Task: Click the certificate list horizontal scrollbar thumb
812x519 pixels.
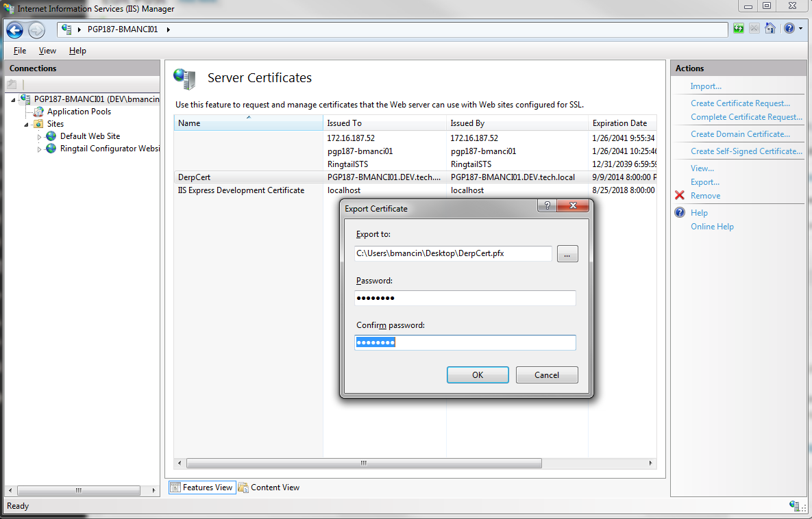Action: pos(364,463)
